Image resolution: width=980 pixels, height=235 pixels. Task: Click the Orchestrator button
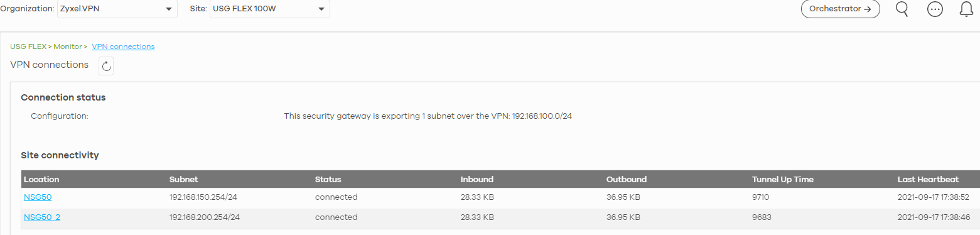click(840, 9)
